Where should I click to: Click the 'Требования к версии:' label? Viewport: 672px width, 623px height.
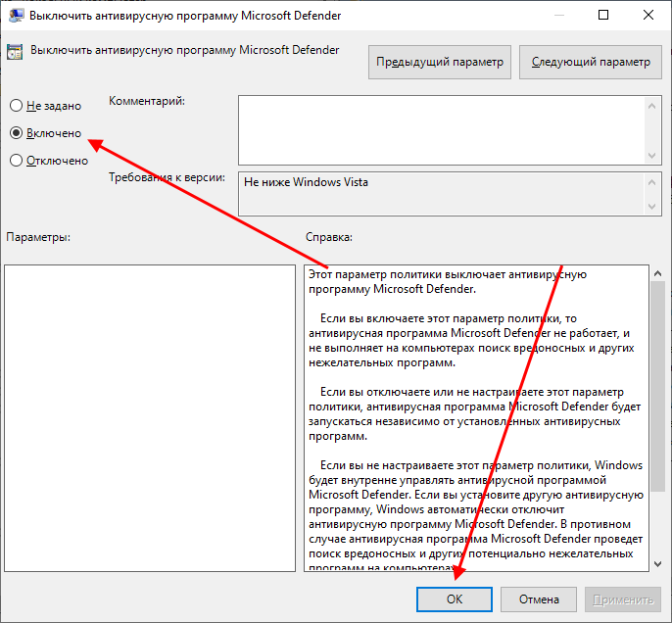167,177
